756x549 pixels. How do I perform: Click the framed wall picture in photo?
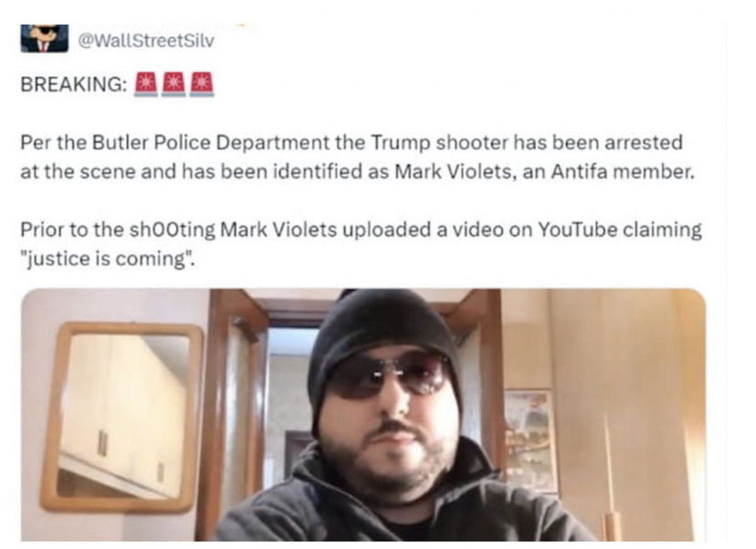530,441
